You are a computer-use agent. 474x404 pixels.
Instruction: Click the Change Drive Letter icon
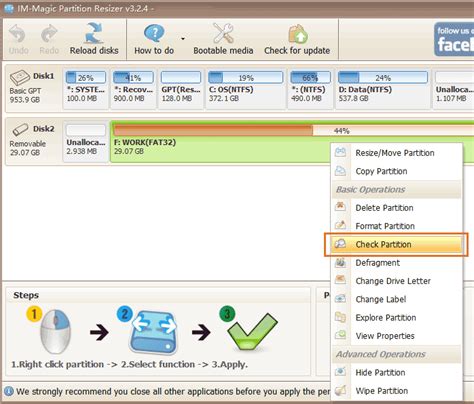click(x=340, y=280)
